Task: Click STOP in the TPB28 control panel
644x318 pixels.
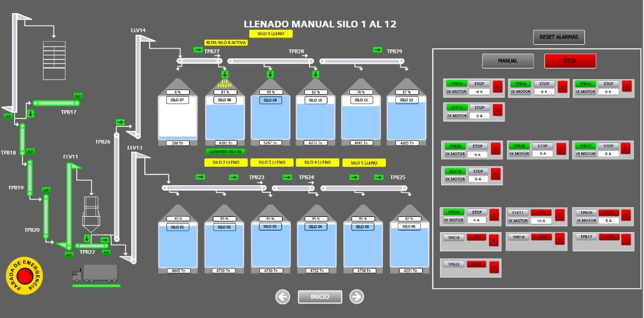Action: click(x=542, y=146)
